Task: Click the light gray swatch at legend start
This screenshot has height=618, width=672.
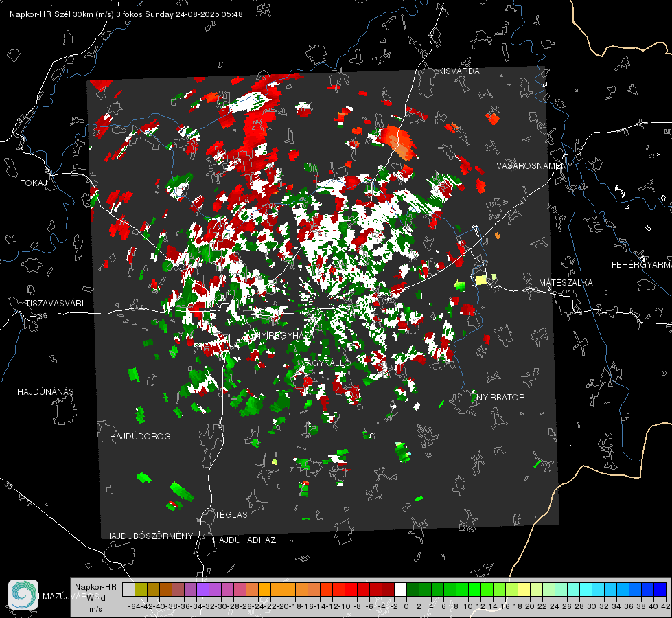Action: point(128,589)
